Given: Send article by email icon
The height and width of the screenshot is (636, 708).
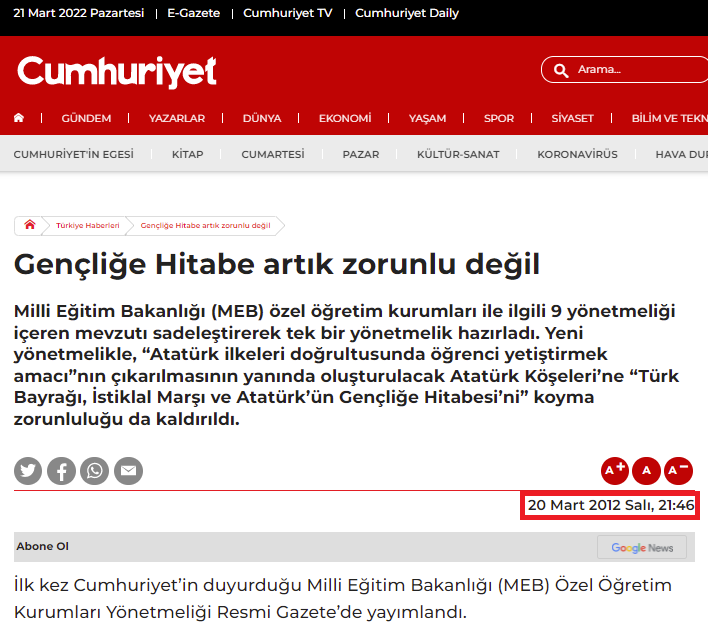Looking at the screenshot, I should [x=128, y=471].
